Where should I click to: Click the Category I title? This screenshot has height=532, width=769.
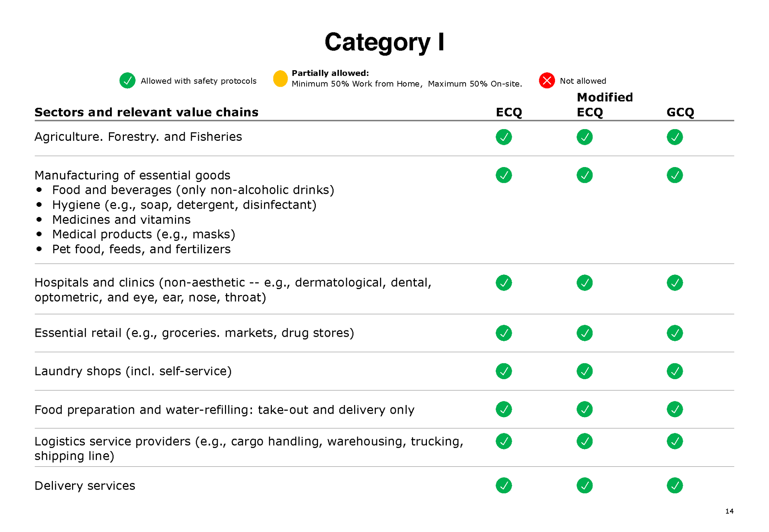click(384, 42)
